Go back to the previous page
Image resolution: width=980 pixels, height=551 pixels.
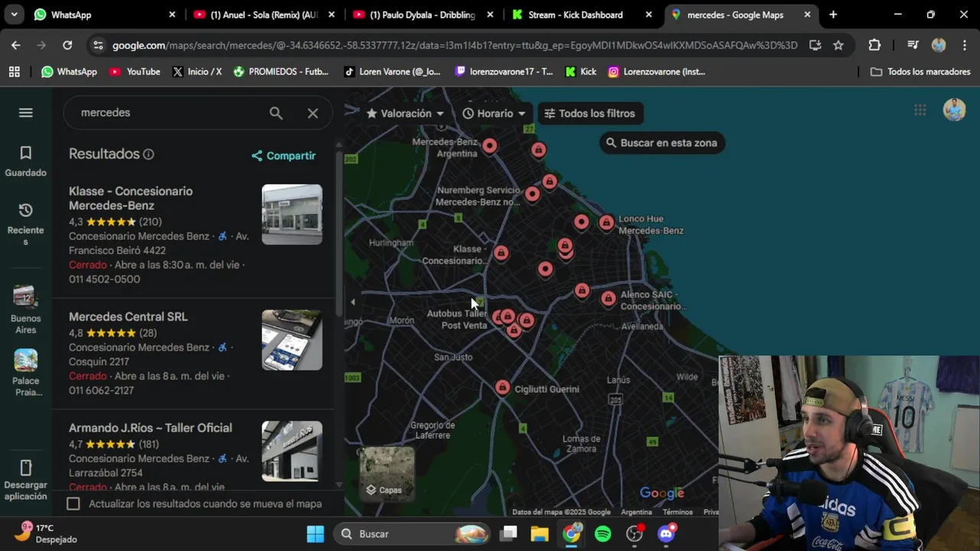(x=16, y=45)
